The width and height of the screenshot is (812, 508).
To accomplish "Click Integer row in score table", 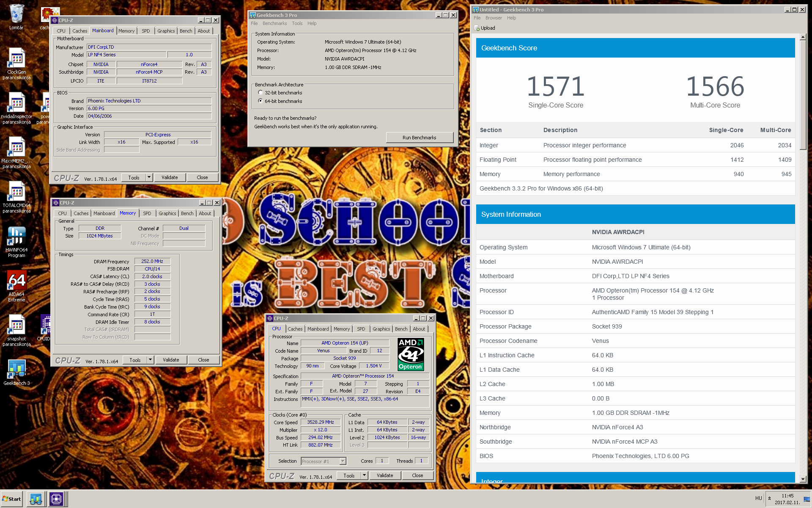I will 635,145.
